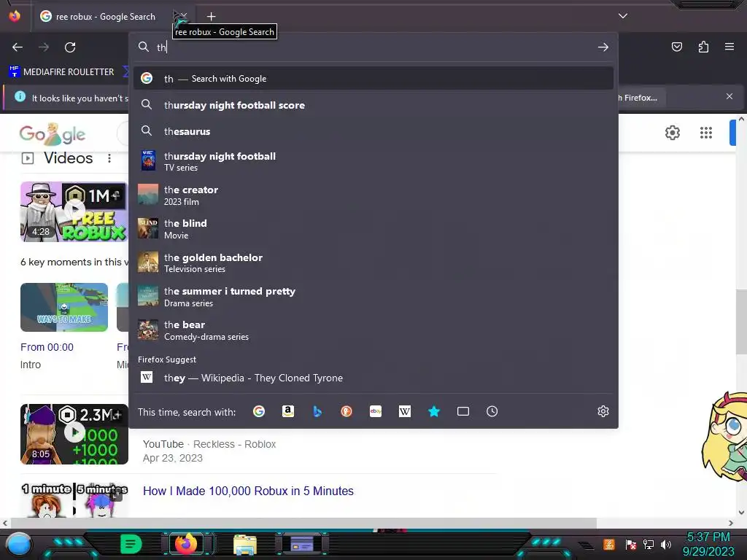Dismiss the Firefox notification bar
Viewport: 747px width, 560px height.
click(729, 97)
